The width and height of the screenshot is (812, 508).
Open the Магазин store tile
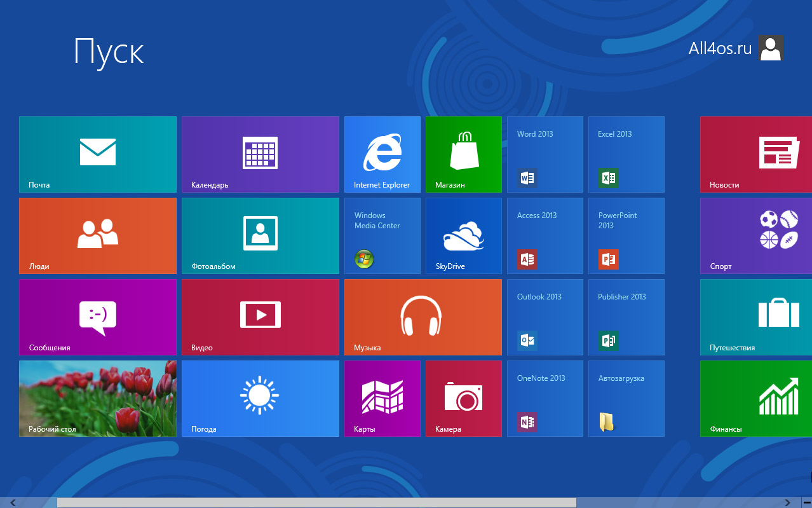click(464, 154)
